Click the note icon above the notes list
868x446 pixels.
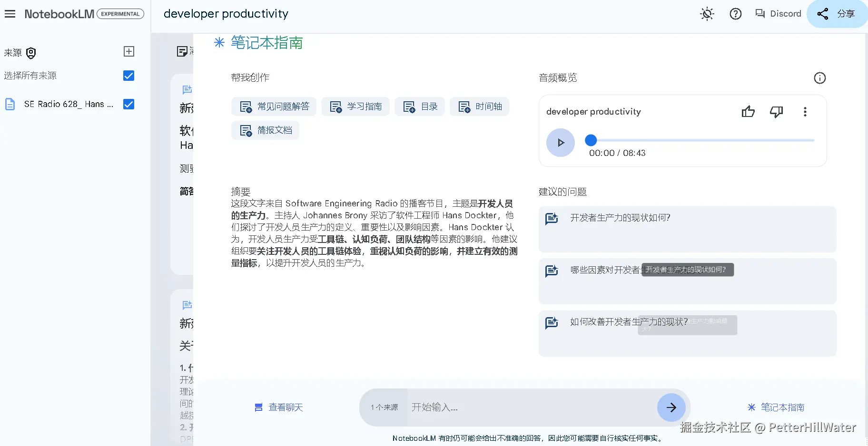pyautogui.click(x=182, y=51)
